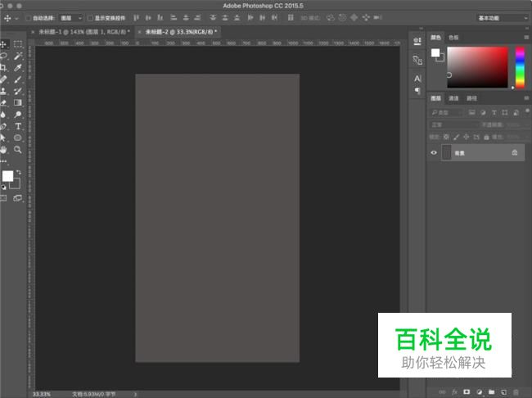
Task: Click the 背景 layer thumbnail
Action: [447, 152]
